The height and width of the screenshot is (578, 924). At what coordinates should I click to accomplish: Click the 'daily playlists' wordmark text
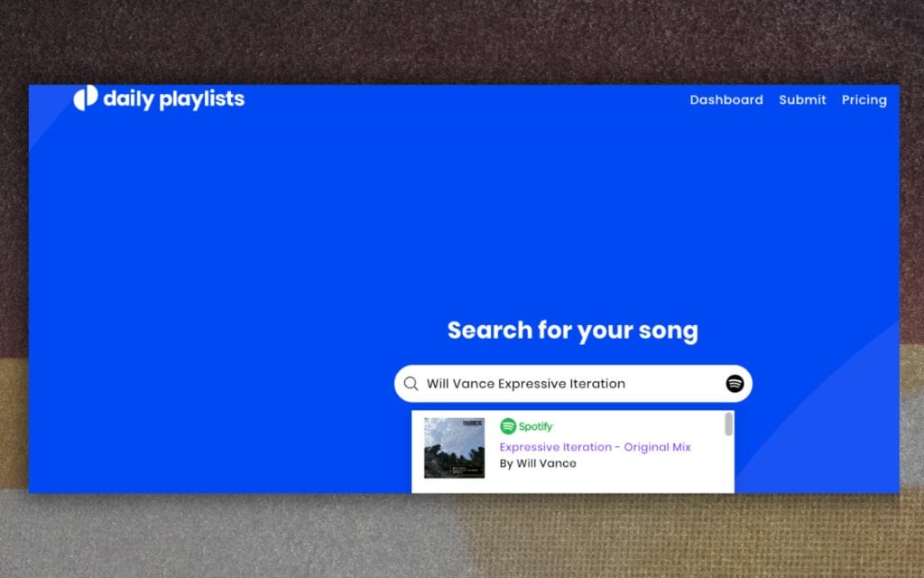tap(173, 98)
